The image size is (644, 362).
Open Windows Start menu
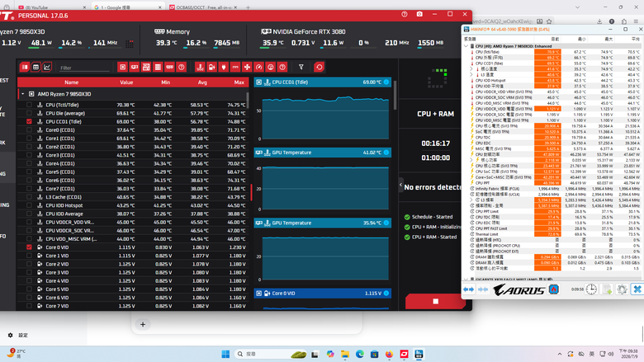click(225, 354)
